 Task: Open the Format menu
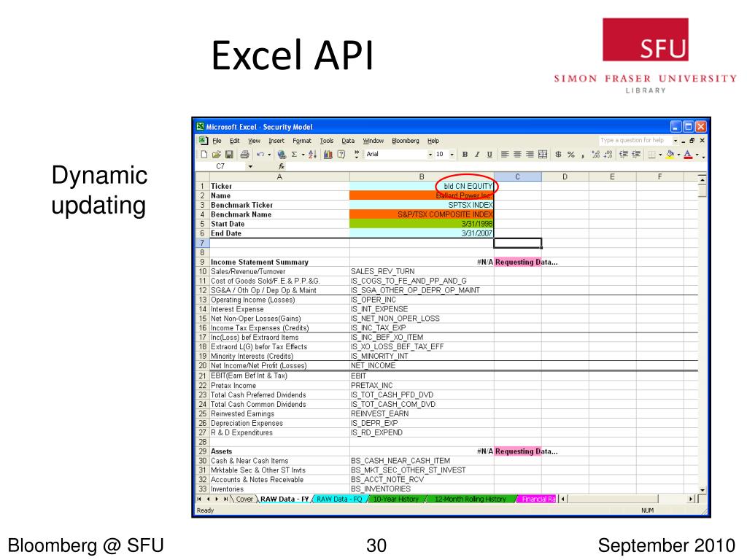click(302, 141)
